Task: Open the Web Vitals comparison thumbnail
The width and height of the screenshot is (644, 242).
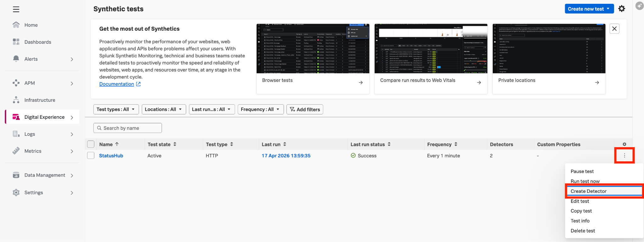Action: [x=431, y=49]
